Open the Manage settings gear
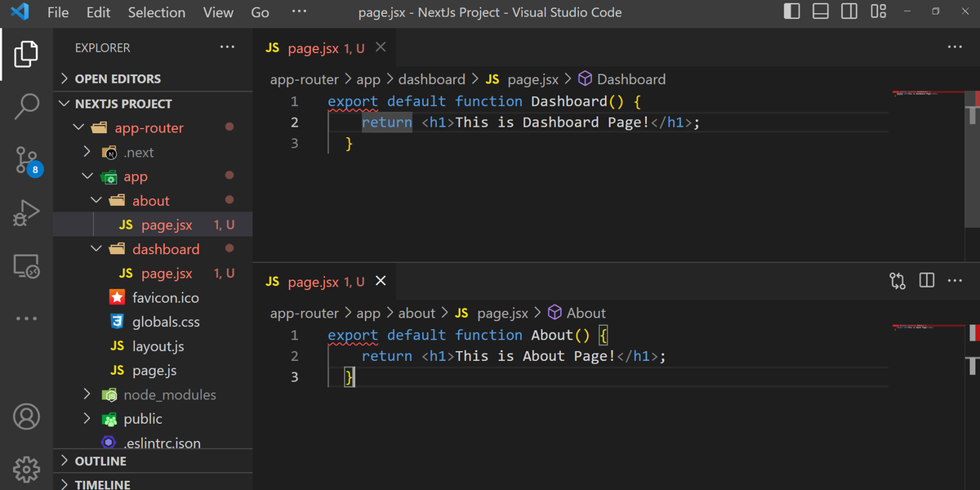The height and width of the screenshot is (490, 980). click(x=26, y=470)
